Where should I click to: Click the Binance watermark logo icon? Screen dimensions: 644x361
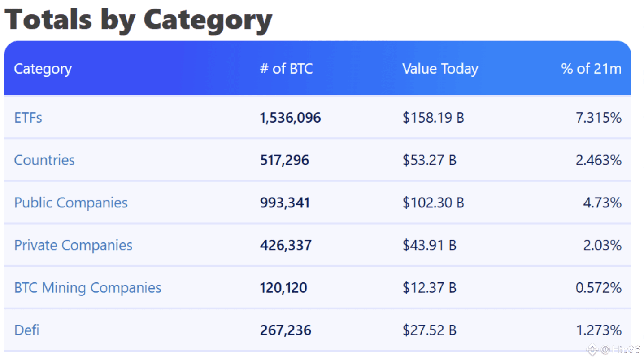pos(593,349)
